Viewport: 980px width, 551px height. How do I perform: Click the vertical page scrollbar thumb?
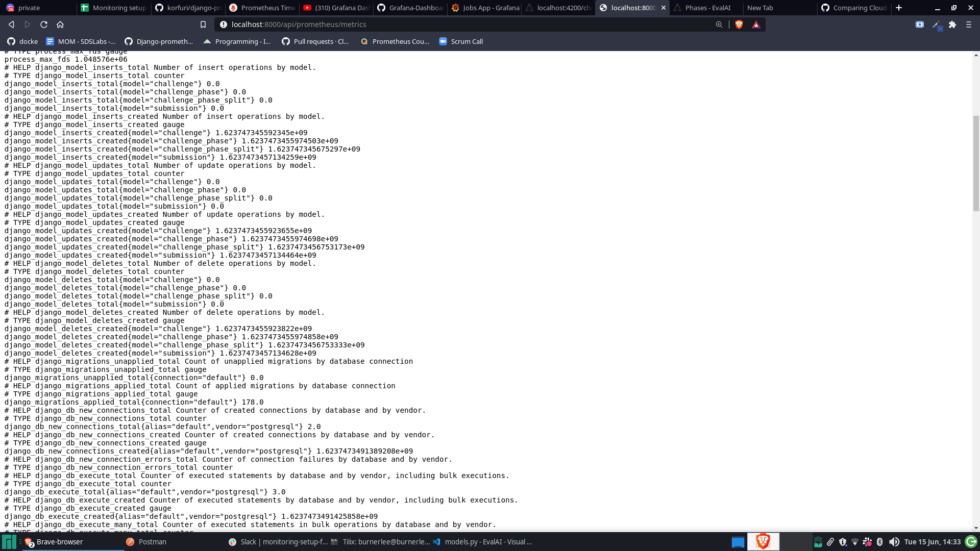[x=976, y=163]
